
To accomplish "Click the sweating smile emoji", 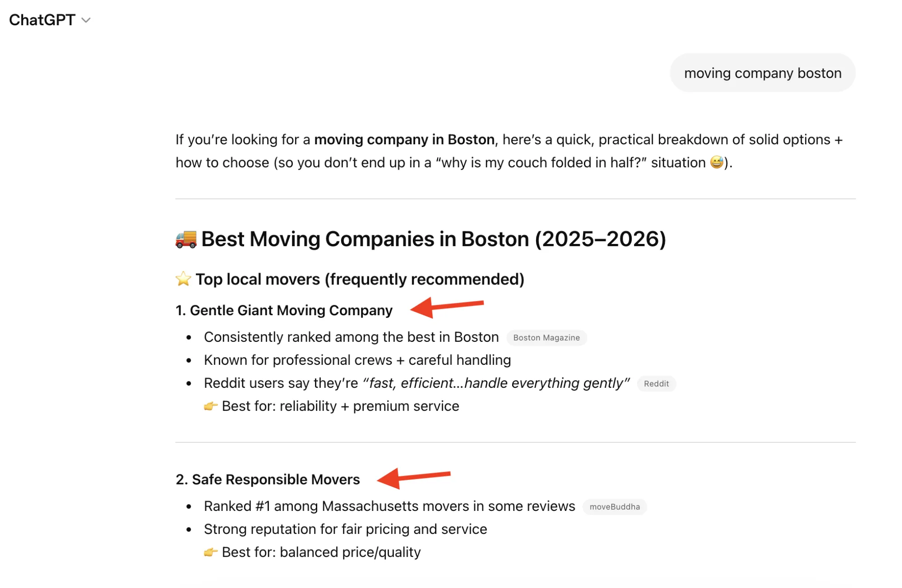I will 717,162.
